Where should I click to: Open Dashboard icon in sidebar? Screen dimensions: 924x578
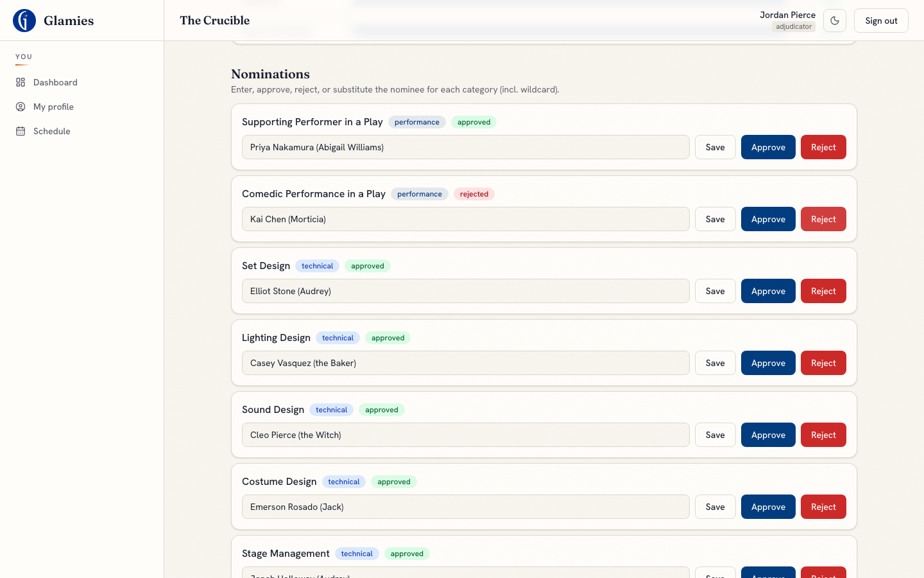click(x=21, y=82)
